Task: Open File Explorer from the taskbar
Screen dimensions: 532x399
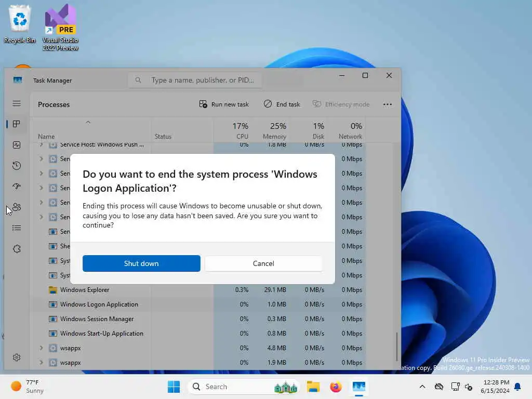Action: pos(313,387)
